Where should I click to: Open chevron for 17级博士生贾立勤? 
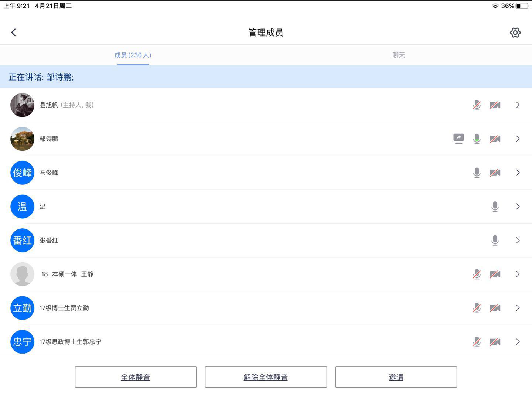518,308
